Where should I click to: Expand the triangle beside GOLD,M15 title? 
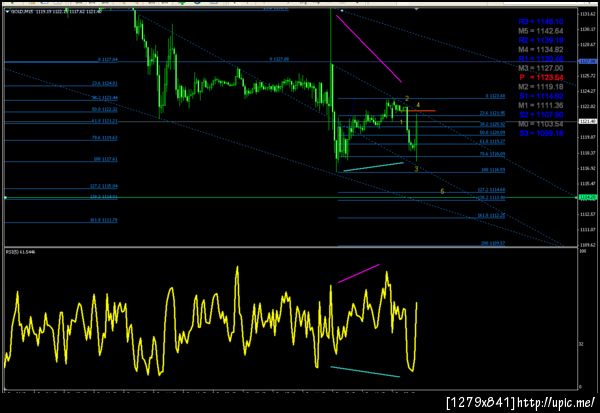(7, 11)
